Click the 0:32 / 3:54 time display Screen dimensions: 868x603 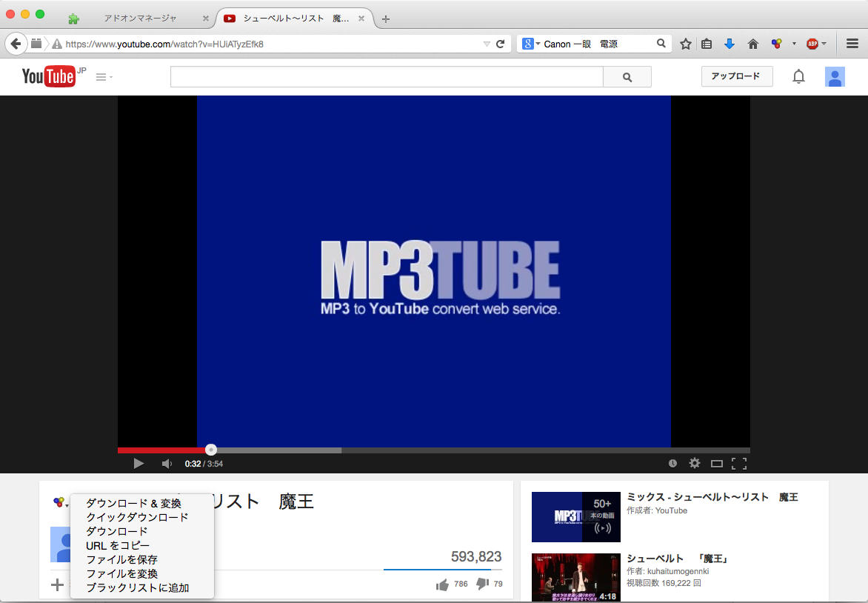pos(204,464)
